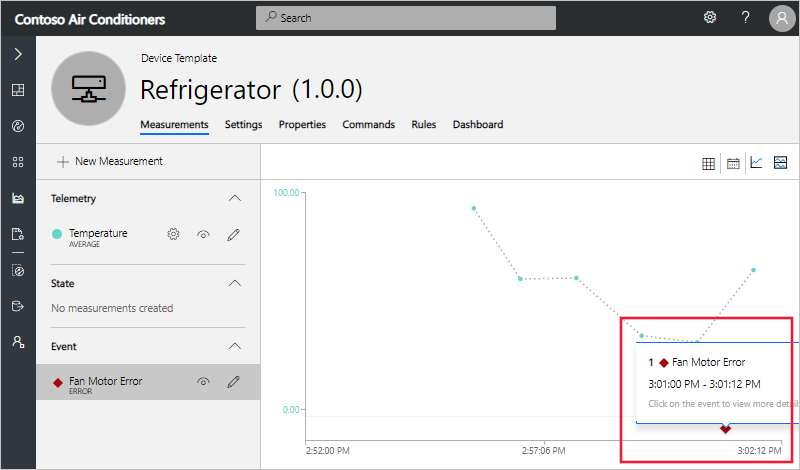The width and height of the screenshot is (800, 470).
Task: Click the calendar time range icon
Action: 733,163
